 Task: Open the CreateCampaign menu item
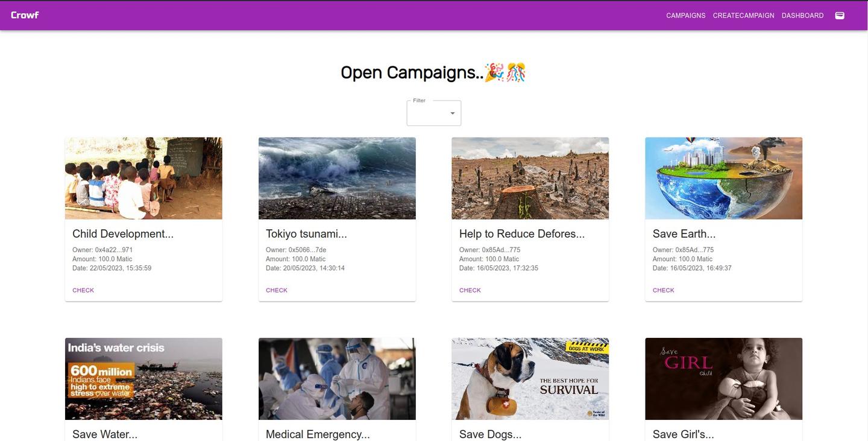click(x=743, y=16)
